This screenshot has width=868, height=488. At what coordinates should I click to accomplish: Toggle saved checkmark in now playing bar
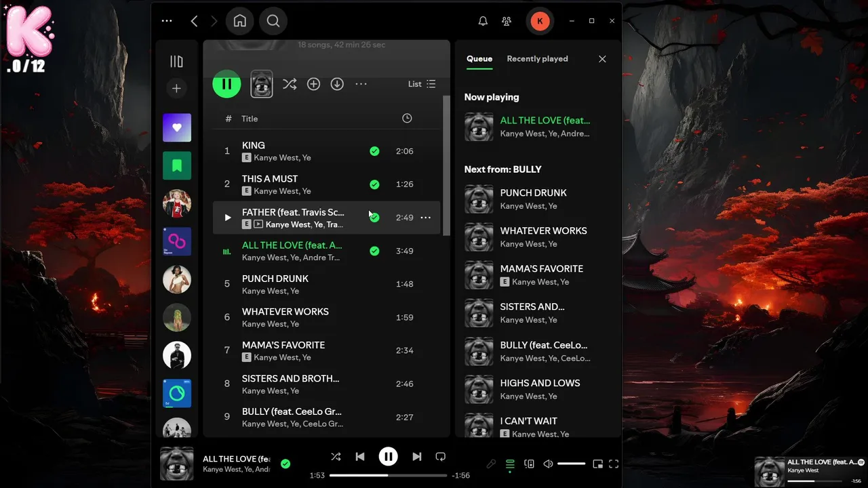(x=285, y=464)
